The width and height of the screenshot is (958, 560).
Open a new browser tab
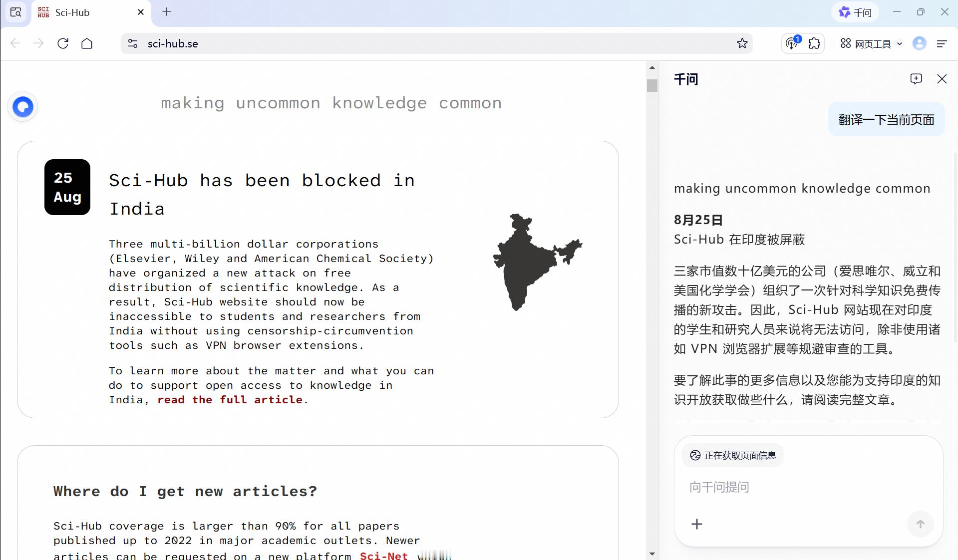(x=167, y=12)
